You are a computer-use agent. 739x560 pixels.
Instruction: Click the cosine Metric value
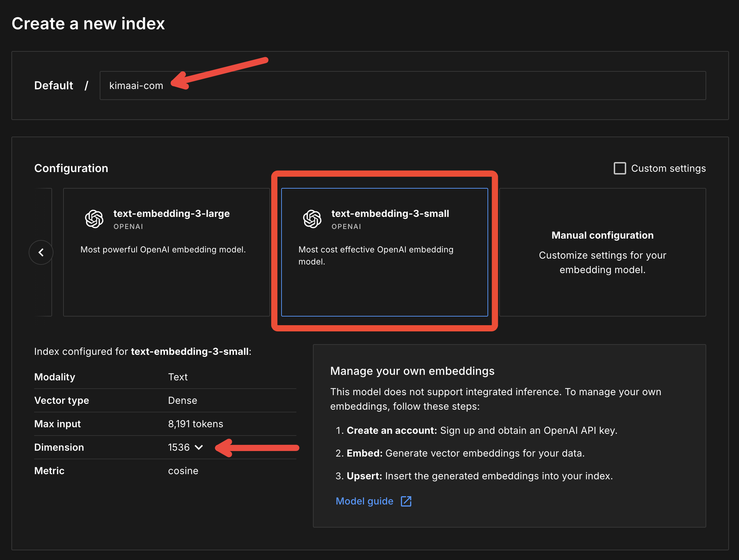183,471
